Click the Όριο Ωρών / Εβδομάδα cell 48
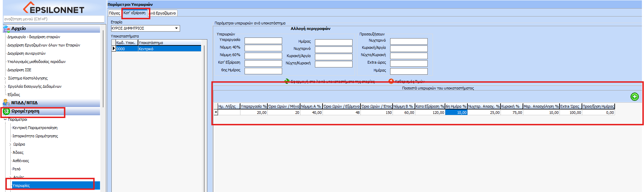This screenshot has width=644, height=192. (341, 113)
